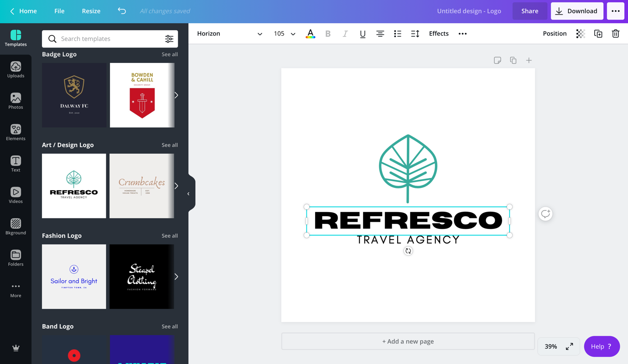
Task: Select the Sailor and Bright template
Action: (x=74, y=277)
